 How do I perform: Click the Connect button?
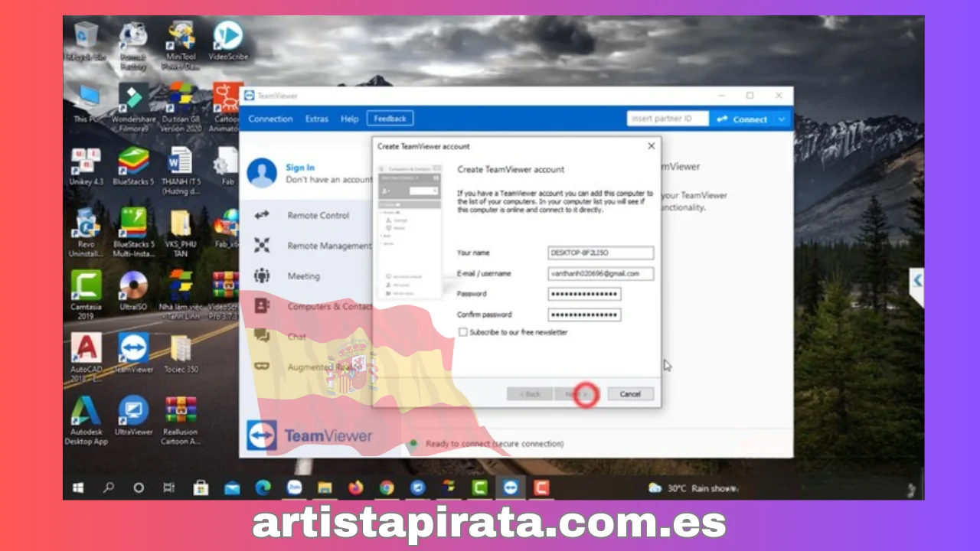tap(742, 119)
